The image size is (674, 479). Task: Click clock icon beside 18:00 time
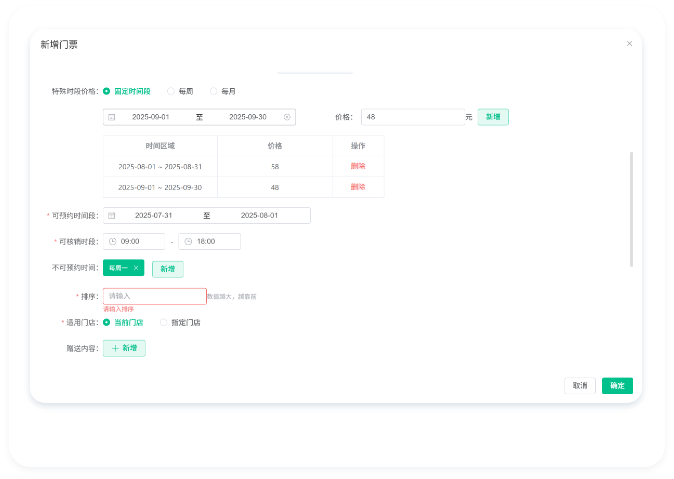(x=187, y=241)
